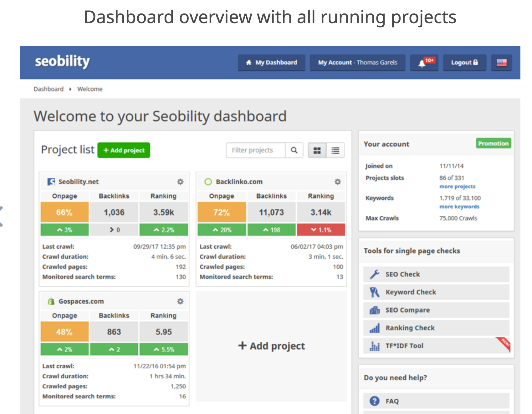
Task: Open My Dashboard from top navigation
Action: [x=271, y=63]
